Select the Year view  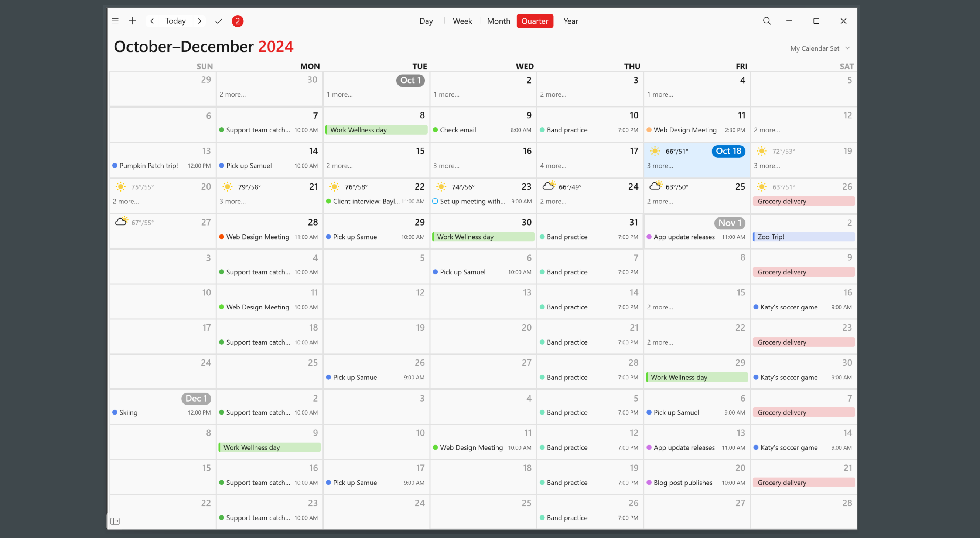(570, 21)
